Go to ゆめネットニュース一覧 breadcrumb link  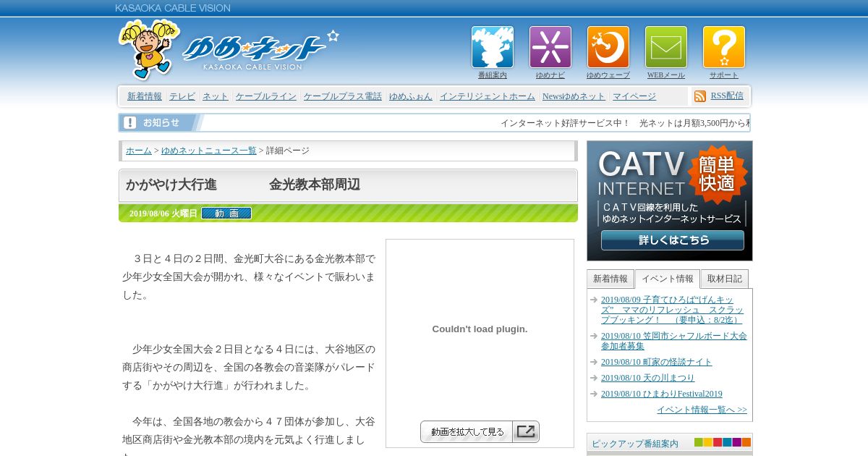tap(209, 151)
